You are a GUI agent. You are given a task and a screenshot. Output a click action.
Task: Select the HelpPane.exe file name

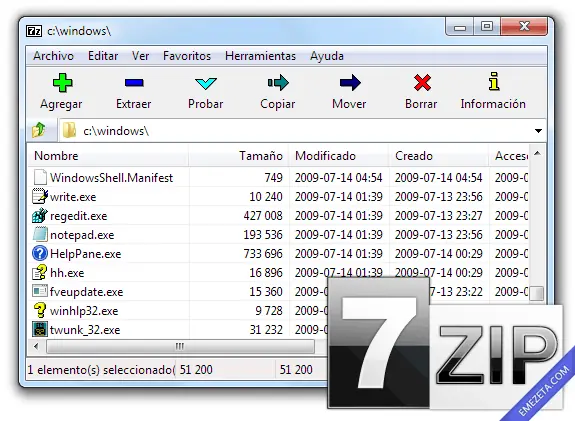(x=85, y=254)
